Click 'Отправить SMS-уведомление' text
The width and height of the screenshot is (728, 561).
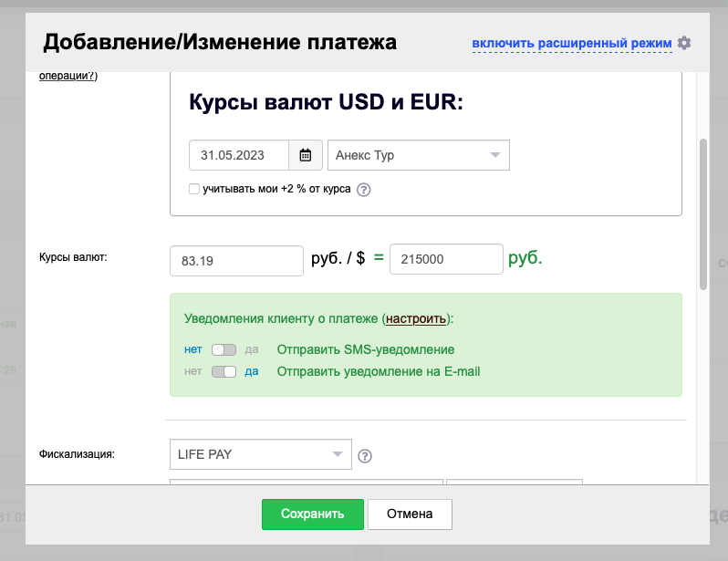click(366, 349)
